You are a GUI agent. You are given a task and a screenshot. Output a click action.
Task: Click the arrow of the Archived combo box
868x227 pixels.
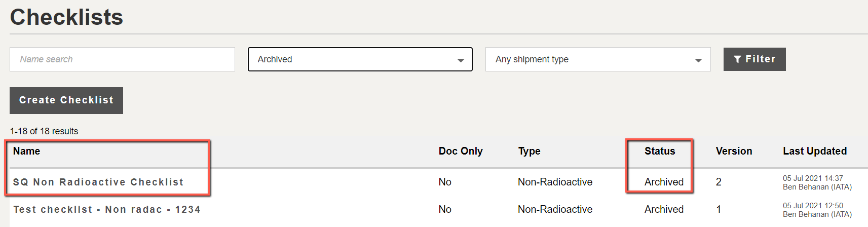pyautogui.click(x=461, y=60)
